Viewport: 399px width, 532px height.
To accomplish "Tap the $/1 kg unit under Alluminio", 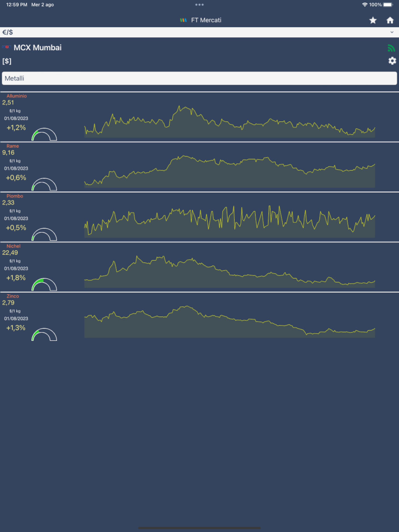I will [x=15, y=111].
